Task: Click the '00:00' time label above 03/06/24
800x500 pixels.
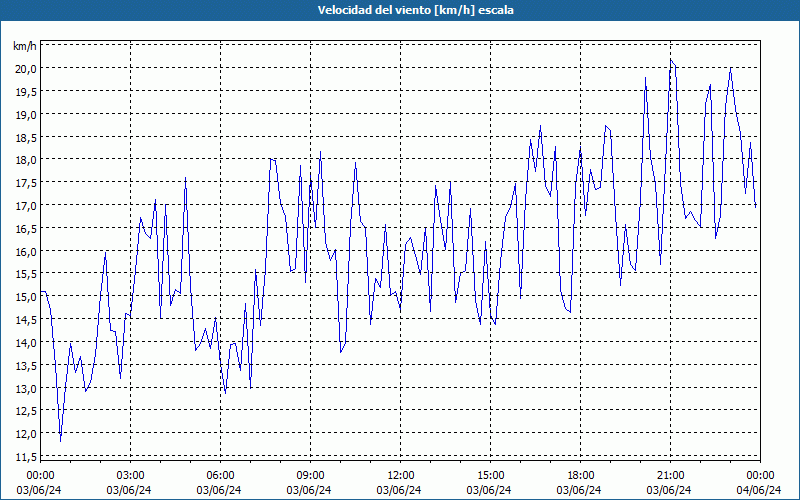Action: pos(40,476)
